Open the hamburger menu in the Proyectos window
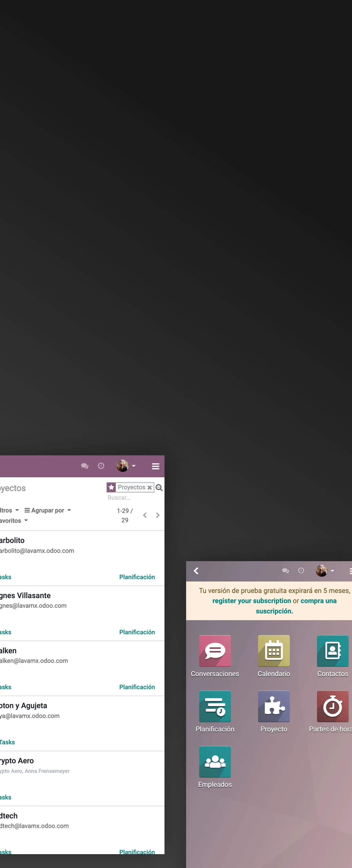This screenshot has height=868, width=352. click(155, 466)
